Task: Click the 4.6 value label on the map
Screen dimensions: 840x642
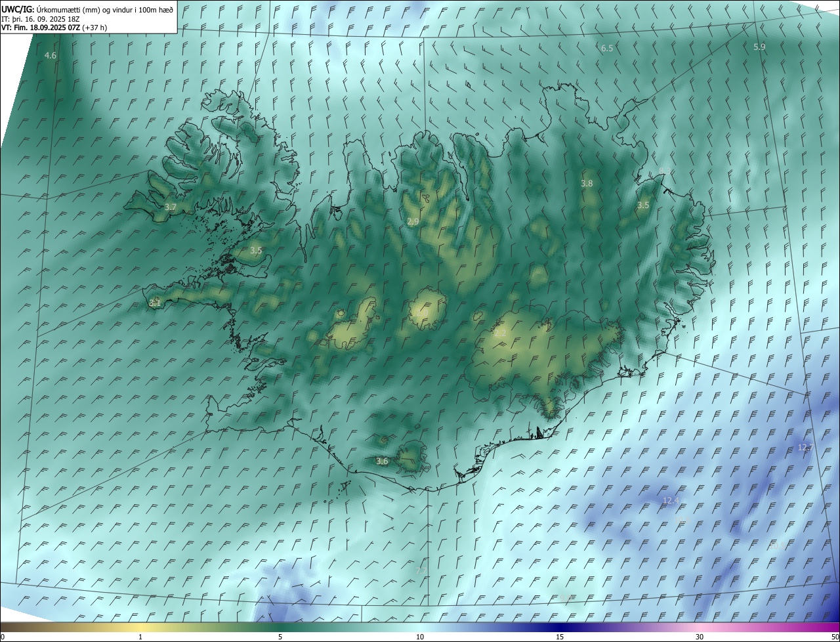Action: pyautogui.click(x=51, y=56)
